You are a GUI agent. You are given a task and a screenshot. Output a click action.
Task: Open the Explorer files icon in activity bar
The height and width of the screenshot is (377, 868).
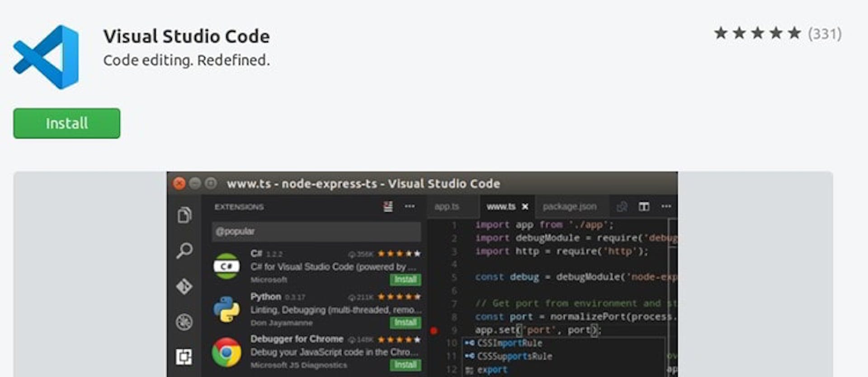[x=184, y=215]
